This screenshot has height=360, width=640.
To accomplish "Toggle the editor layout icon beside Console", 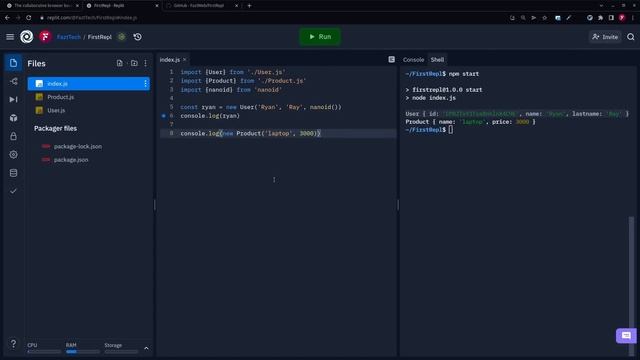I will (391, 60).
